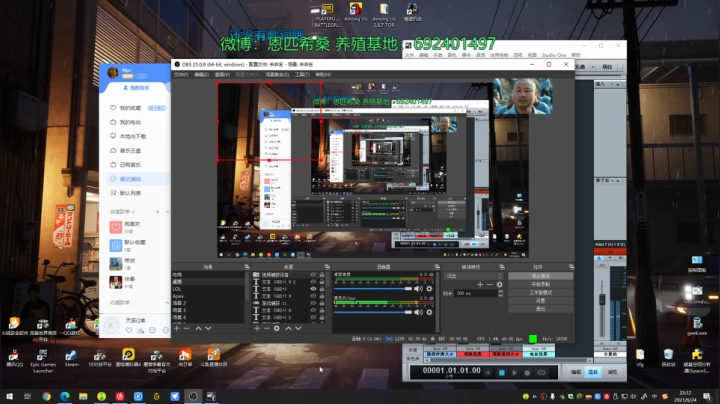Viewport: 720px width, 404px height.
Task: Open Microsoft Edge from the taskbar
Action: pos(65,396)
